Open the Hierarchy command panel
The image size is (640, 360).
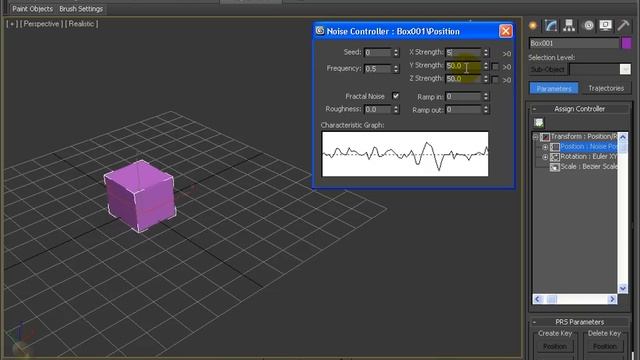(569, 26)
